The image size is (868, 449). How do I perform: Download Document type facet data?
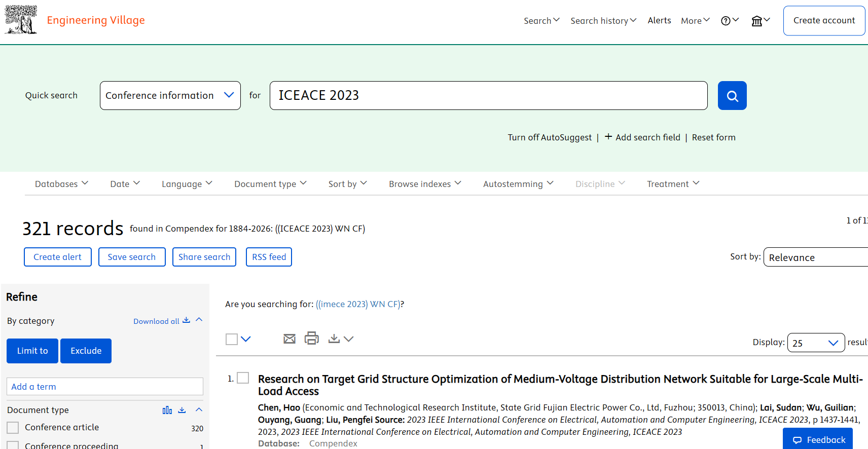click(x=182, y=410)
